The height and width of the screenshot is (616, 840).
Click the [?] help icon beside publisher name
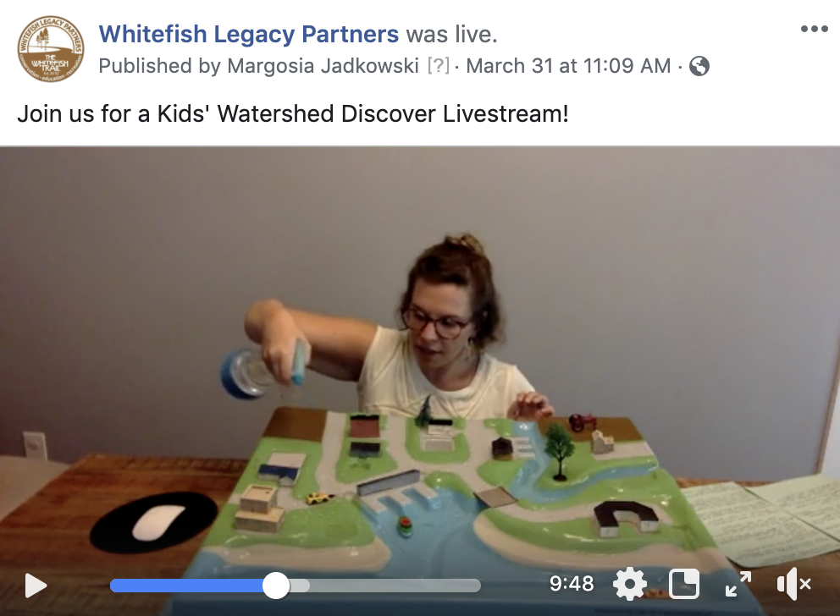tap(439, 66)
